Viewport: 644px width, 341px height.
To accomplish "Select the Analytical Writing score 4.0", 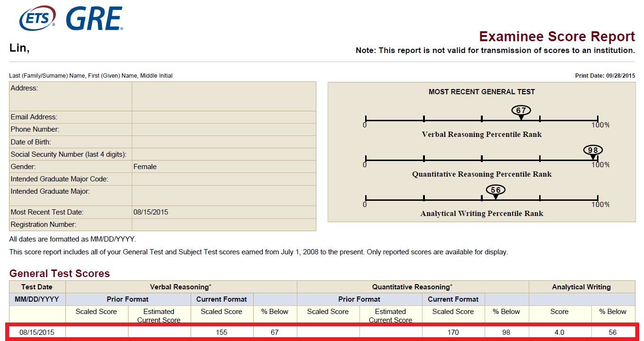I will tap(560, 332).
